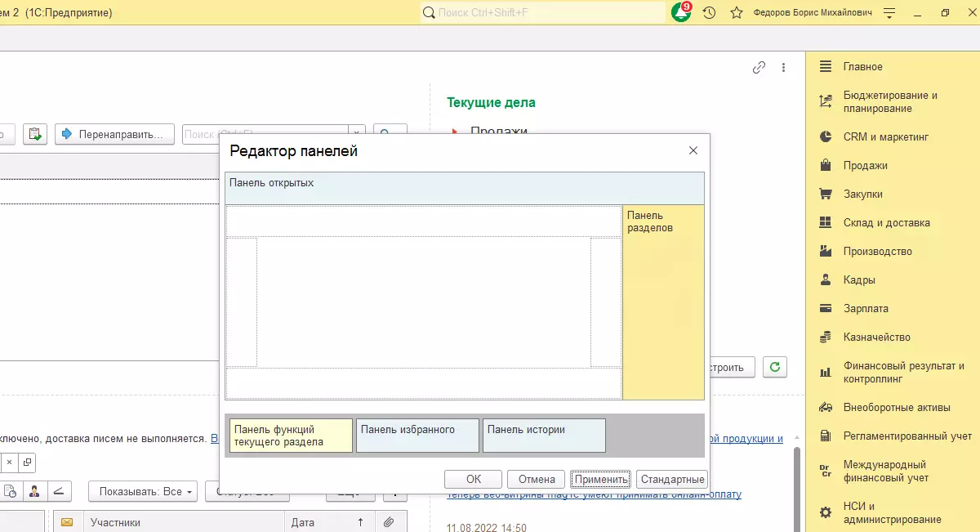Click the copy link icon above Текущие дела
980x532 pixels.
(x=759, y=68)
